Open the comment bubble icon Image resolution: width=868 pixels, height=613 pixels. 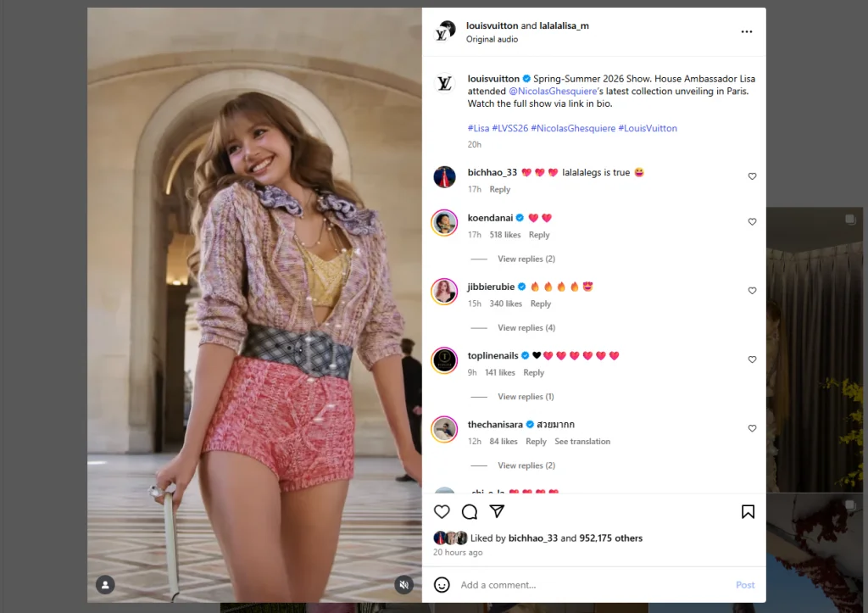(470, 511)
